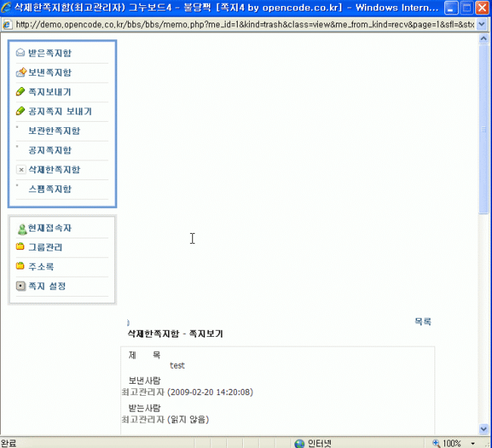Click the recipient text '최고관리자 (읽지 않음)'

(165, 419)
